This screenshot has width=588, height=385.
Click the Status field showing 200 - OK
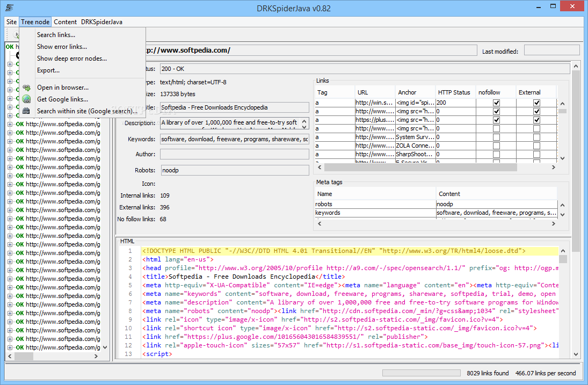coord(365,69)
